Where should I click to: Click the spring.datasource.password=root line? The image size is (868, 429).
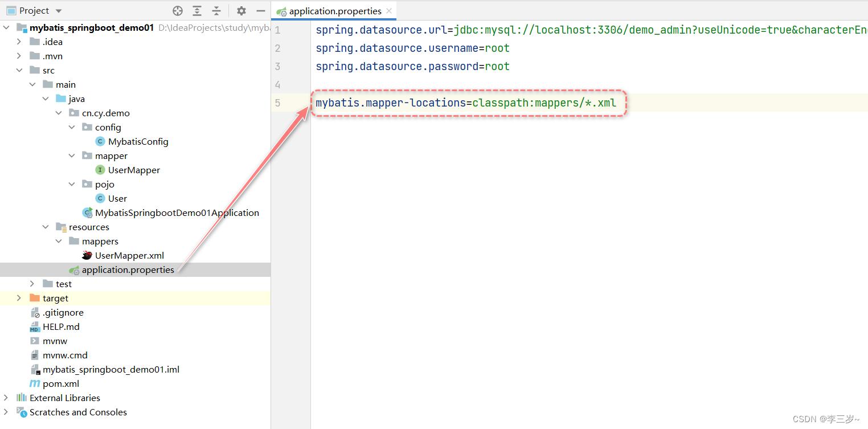point(413,66)
